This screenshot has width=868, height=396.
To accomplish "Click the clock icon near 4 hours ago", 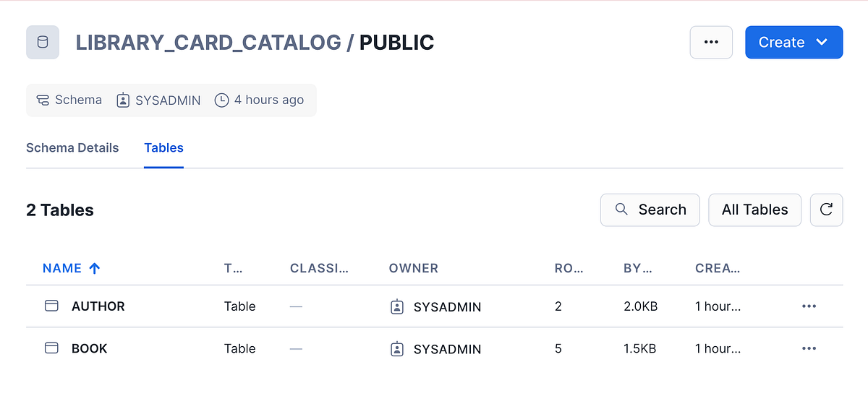I will (221, 100).
